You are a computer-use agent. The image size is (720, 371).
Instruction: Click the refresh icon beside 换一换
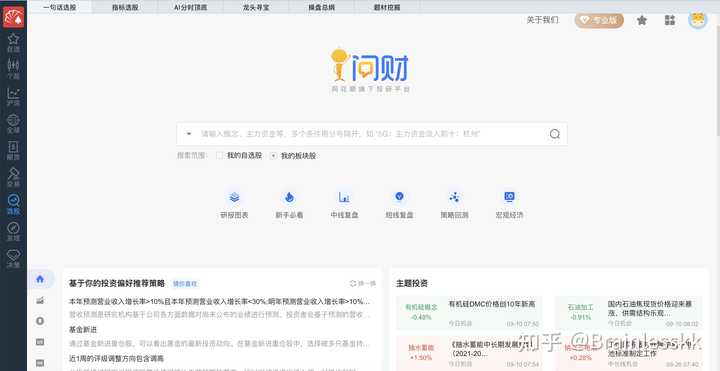tap(353, 283)
